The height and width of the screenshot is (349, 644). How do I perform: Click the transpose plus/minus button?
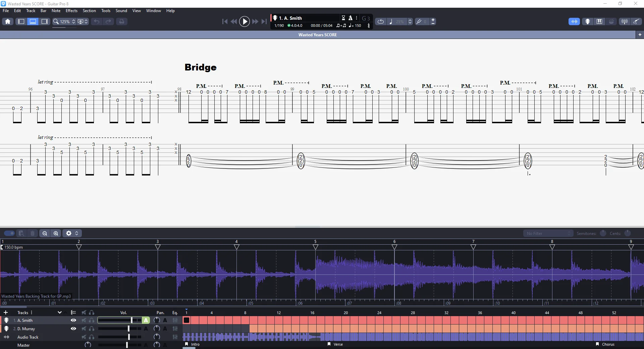pos(433,21)
